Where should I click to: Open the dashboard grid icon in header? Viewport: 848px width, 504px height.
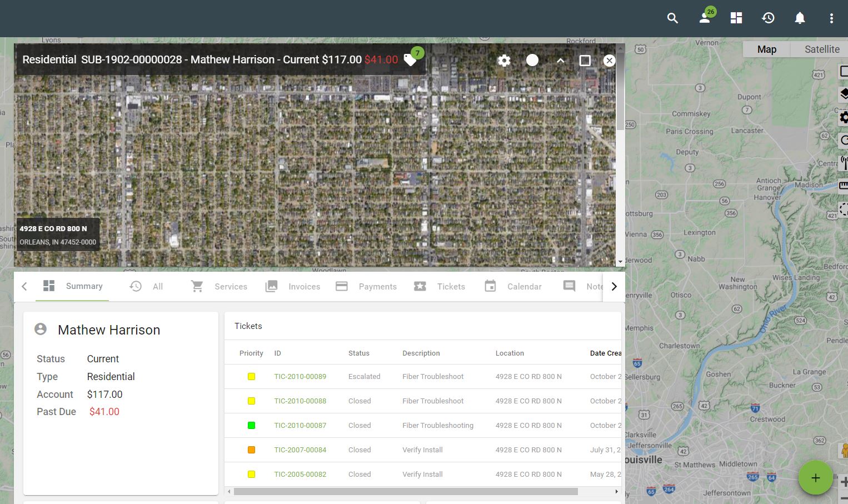click(736, 18)
